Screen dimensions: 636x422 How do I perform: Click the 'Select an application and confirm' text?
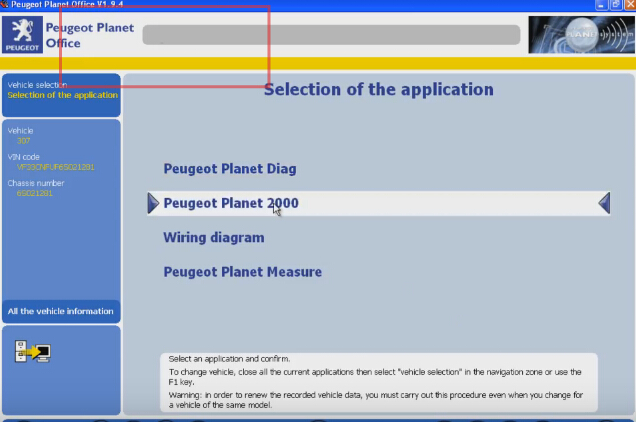[x=229, y=359]
